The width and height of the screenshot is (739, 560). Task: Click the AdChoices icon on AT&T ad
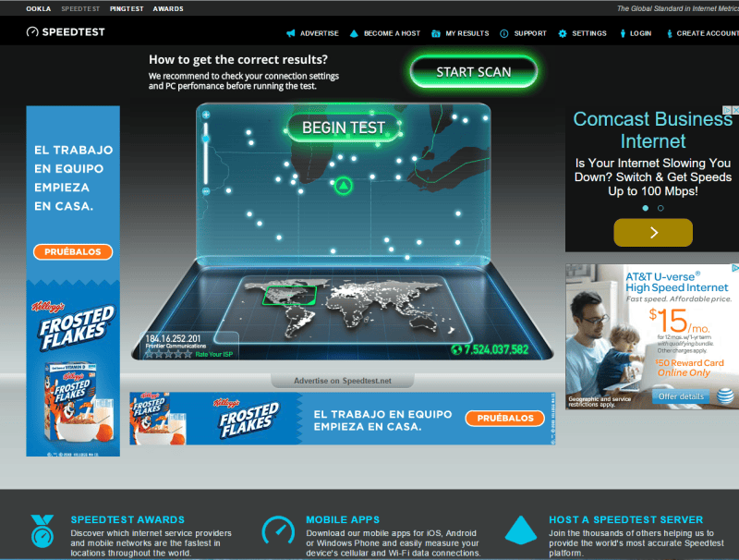point(734,268)
